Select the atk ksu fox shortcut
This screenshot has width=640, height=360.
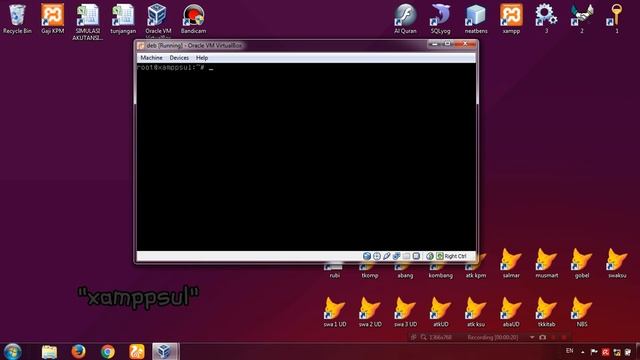[x=476, y=312]
